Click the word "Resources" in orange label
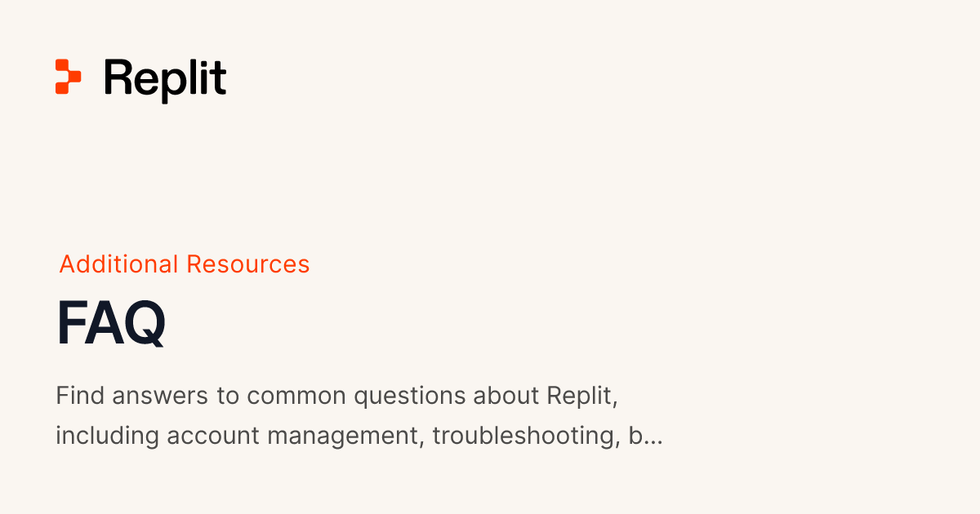980x514 pixels. 247,264
